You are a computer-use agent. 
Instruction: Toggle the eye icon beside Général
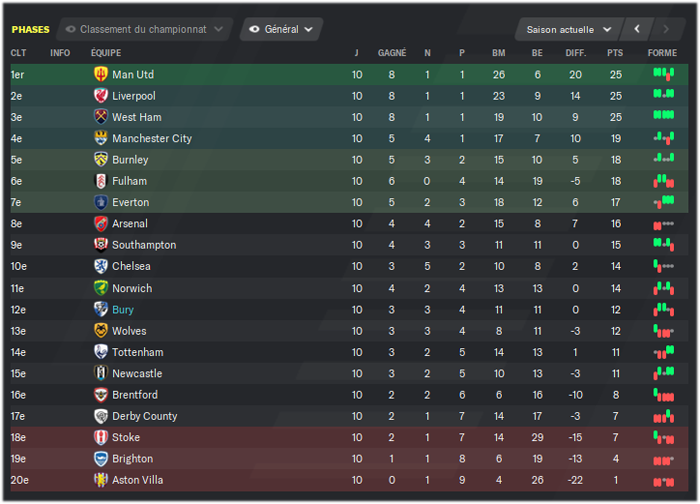[x=254, y=29]
